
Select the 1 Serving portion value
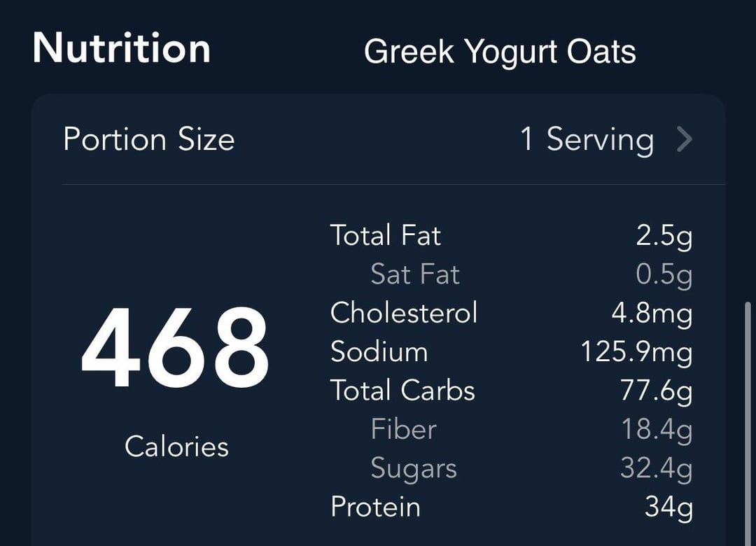587,139
